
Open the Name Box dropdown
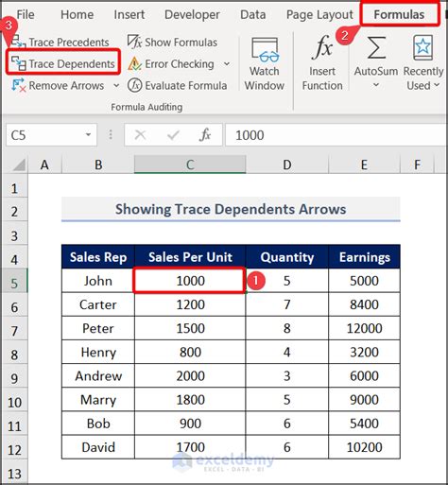88,135
